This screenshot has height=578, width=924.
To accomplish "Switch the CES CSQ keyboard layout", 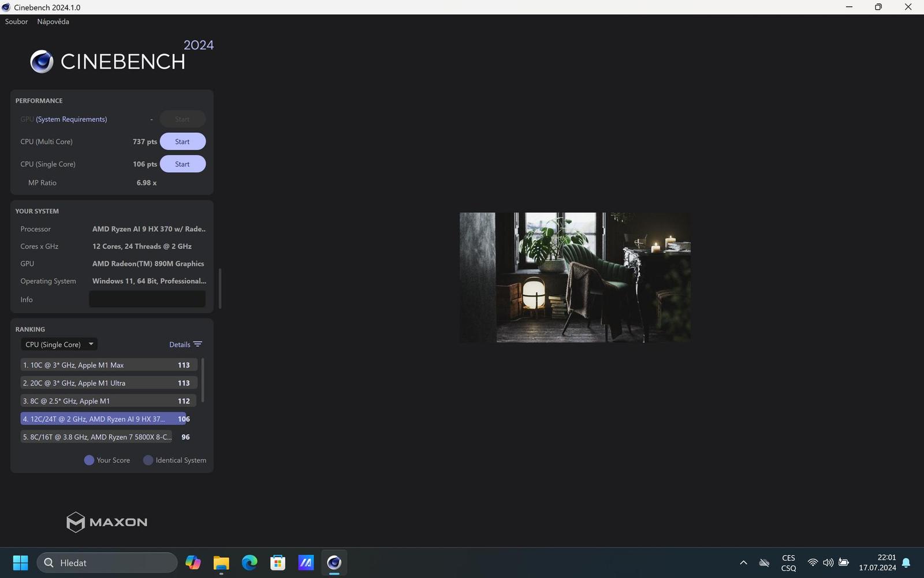I will 788,562.
